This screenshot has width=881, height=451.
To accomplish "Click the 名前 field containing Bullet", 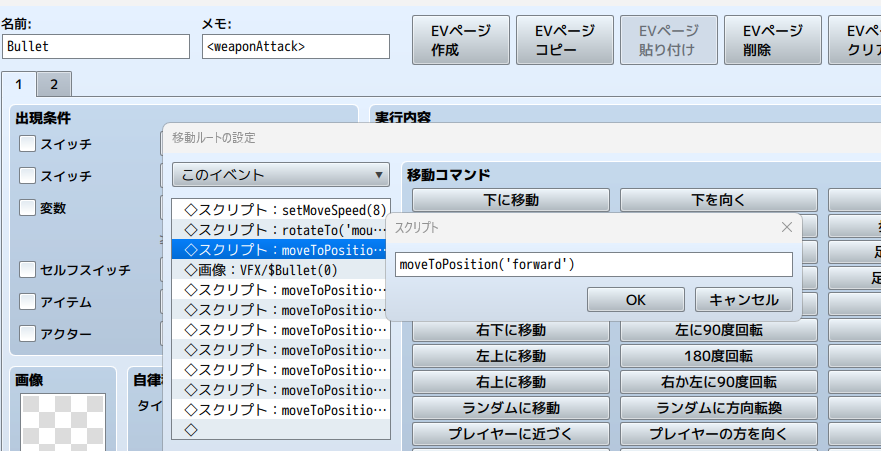I will [x=95, y=46].
